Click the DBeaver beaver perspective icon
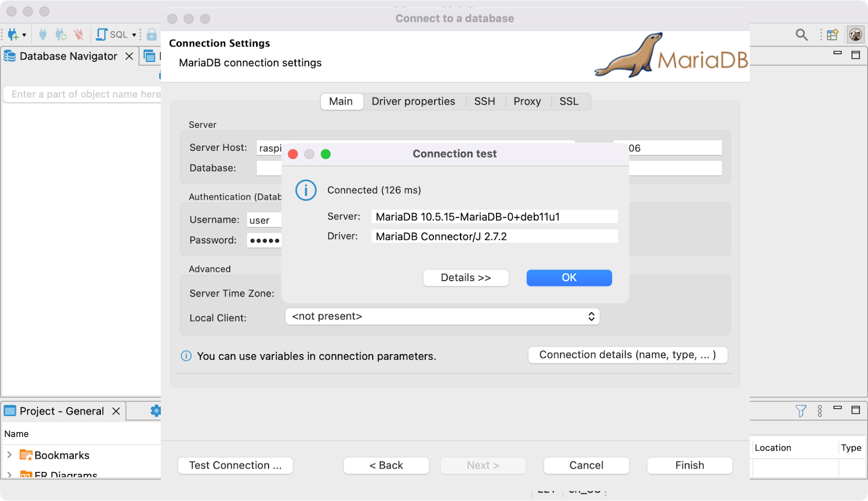 (x=856, y=35)
